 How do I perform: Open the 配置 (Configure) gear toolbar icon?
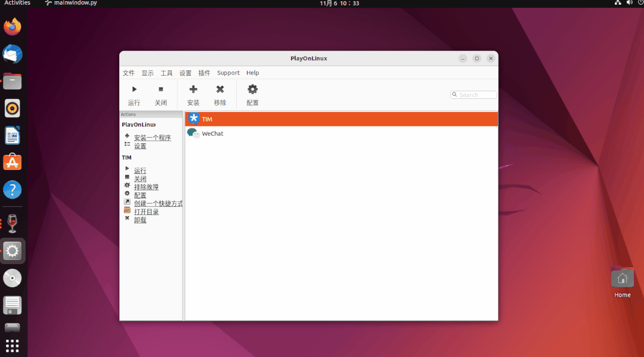click(x=253, y=89)
